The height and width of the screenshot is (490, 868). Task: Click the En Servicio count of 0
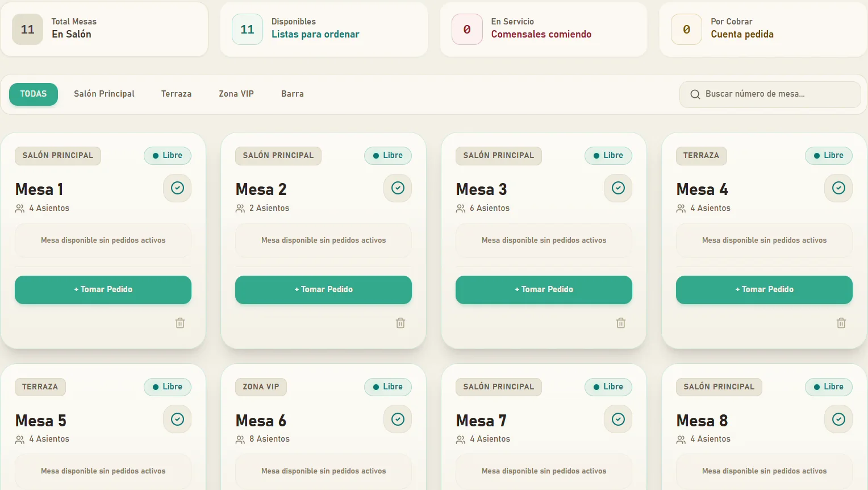467,30
